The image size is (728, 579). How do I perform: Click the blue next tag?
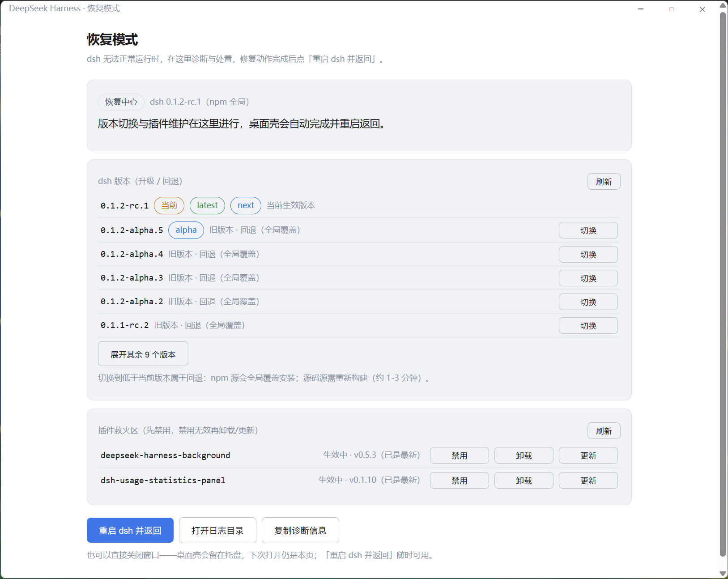pos(246,205)
